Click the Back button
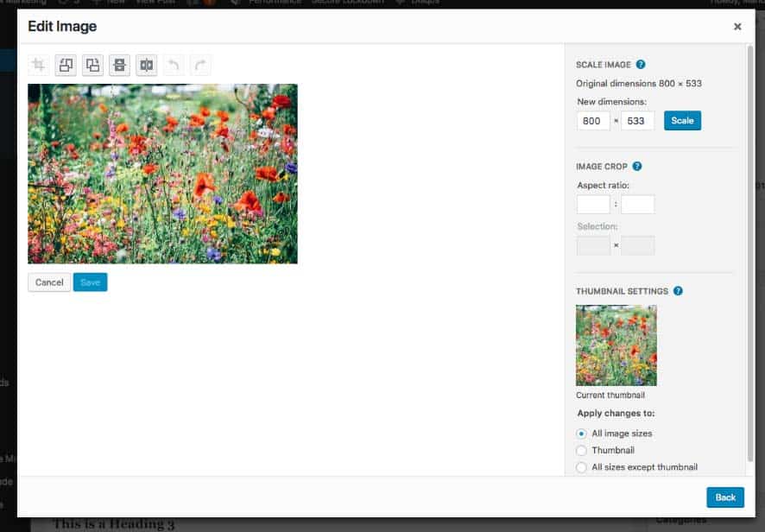765x532 pixels. (x=724, y=497)
